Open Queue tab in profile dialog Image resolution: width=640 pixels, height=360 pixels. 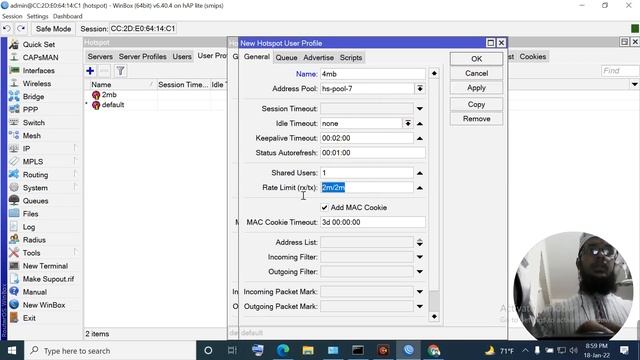click(x=286, y=58)
